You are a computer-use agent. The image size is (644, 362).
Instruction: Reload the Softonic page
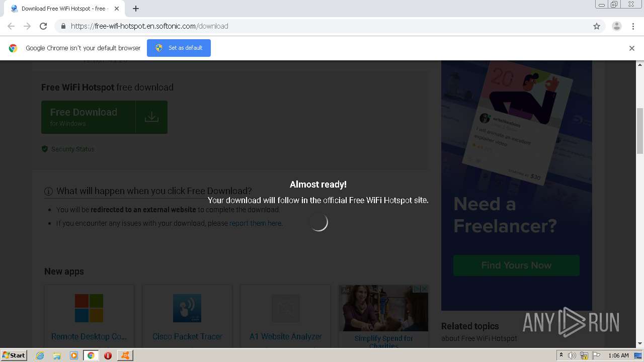(x=43, y=26)
